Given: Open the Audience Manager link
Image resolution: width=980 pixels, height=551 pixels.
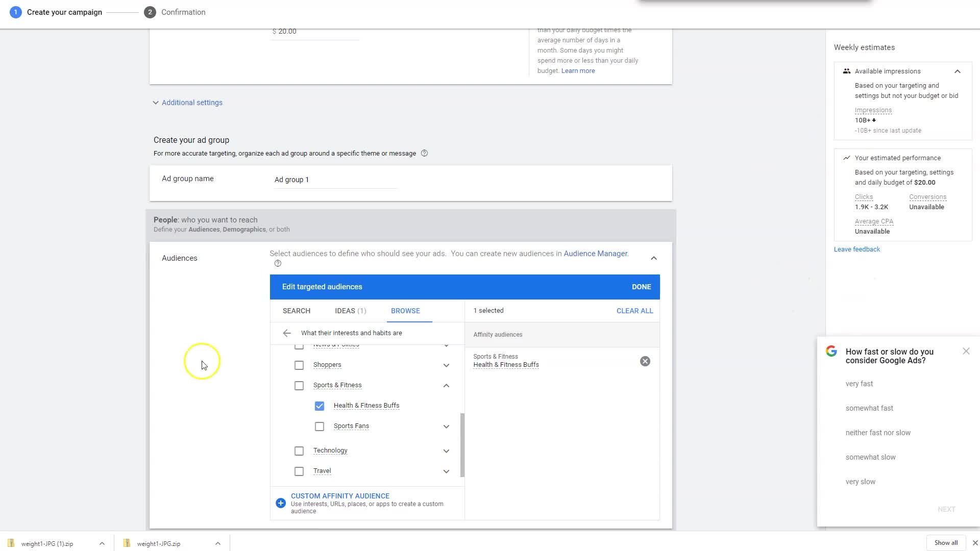Looking at the screenshot, I should 595,254.
